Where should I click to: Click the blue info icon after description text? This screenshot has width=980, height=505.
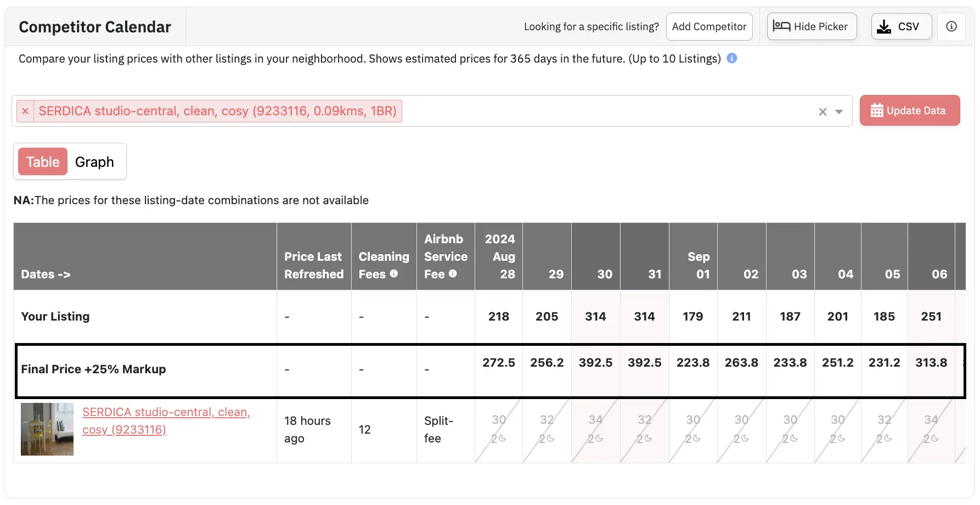point(731,58)
